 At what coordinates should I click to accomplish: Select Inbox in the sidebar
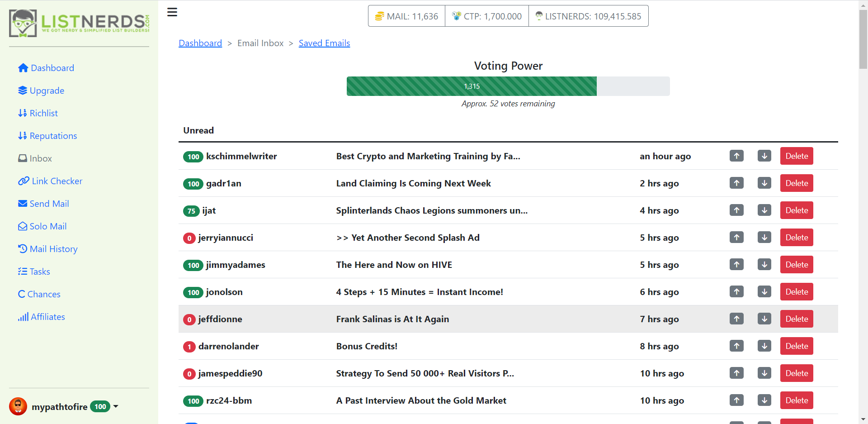pos(35,158)
